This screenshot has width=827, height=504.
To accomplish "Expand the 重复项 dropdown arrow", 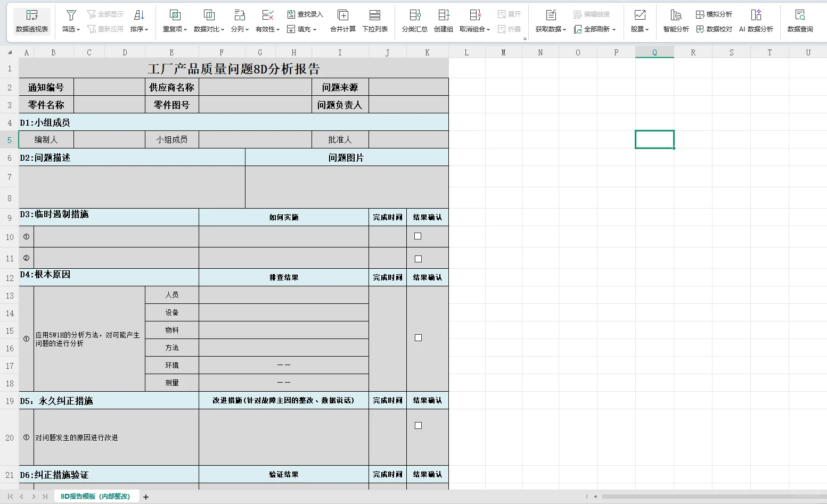I will 185,30.
